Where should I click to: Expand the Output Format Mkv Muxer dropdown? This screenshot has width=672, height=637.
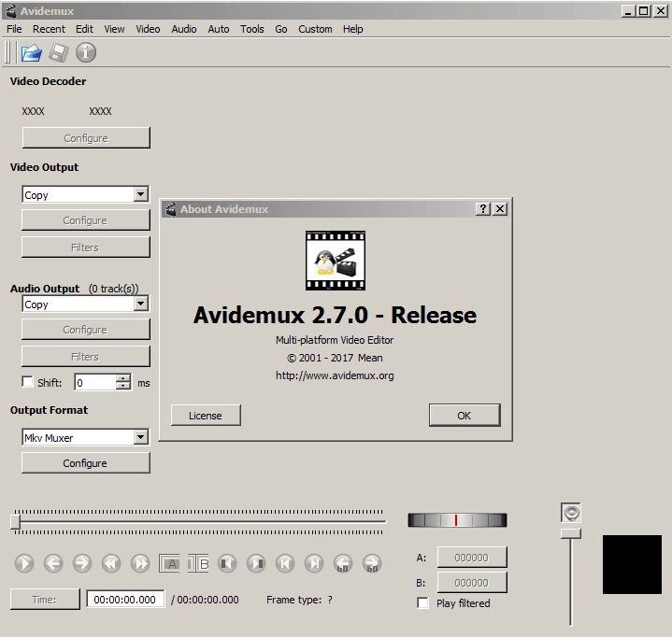(140, 437)
